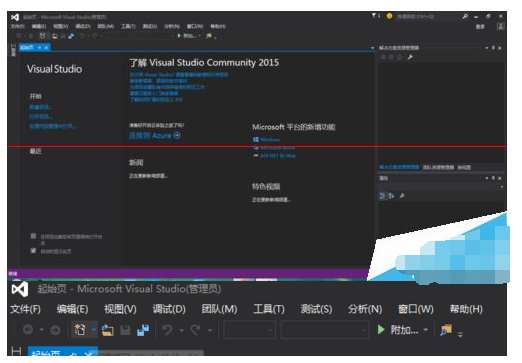522x363 pixels.
Task: Open the 附加... dropdown arrow in enlarged toolbar
Action: click(426, 330)
